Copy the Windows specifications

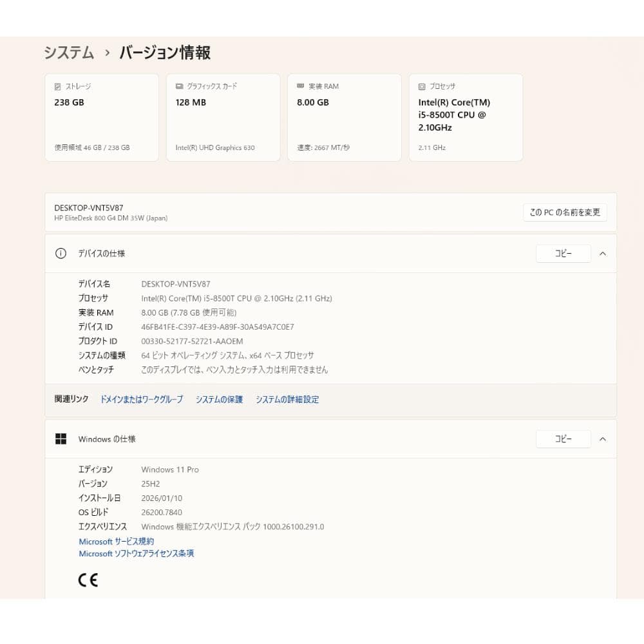563,439
